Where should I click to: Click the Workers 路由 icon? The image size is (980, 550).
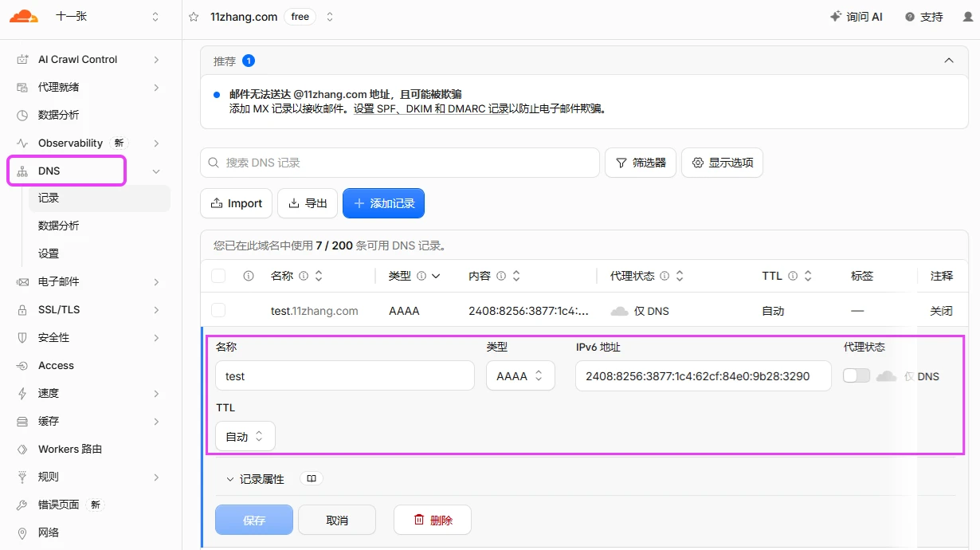point(22,450)
